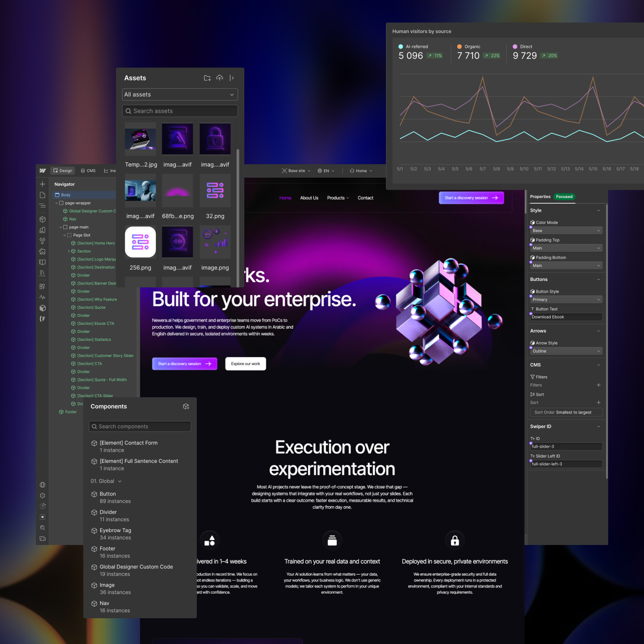Switch to the CMS mode tab
Screen dimensions: 644x644
(x=88, y=171)
